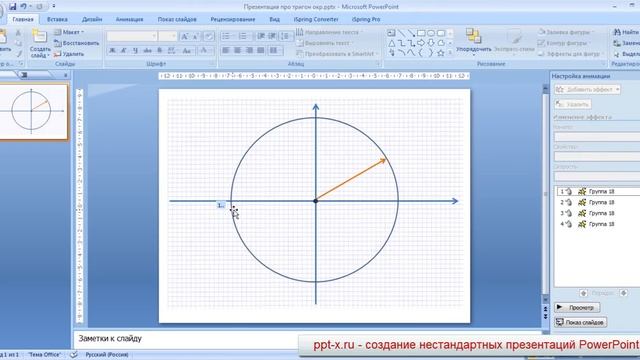
Task: Select the down block arrow shape
Action: tap(431, 43)
